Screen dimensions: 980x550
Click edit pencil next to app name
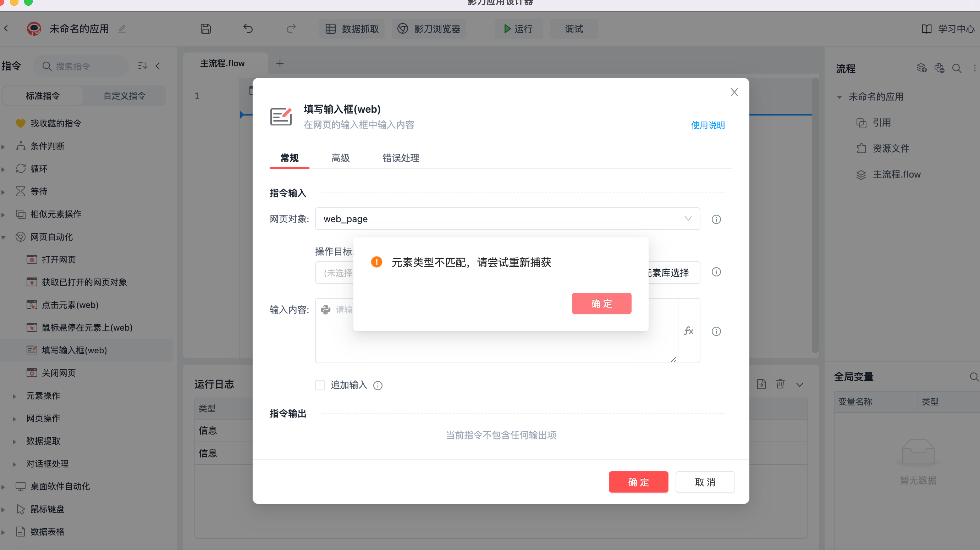(x=122, y=29)
